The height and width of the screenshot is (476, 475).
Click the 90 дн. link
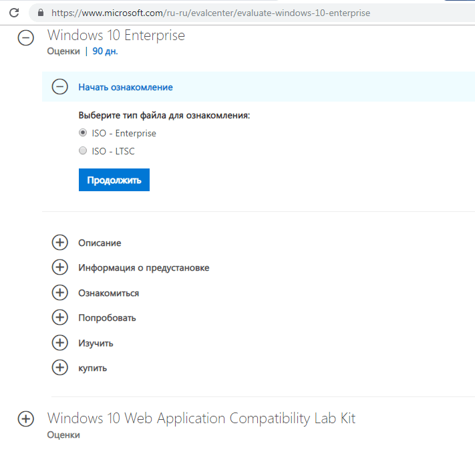pyautogui.click(x=105, y=51)
